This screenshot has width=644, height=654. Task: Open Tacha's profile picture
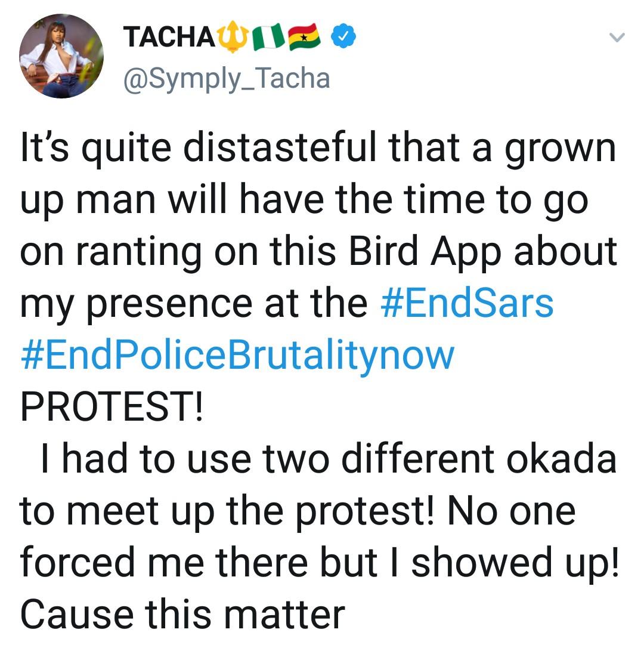(x=61, y=55)
